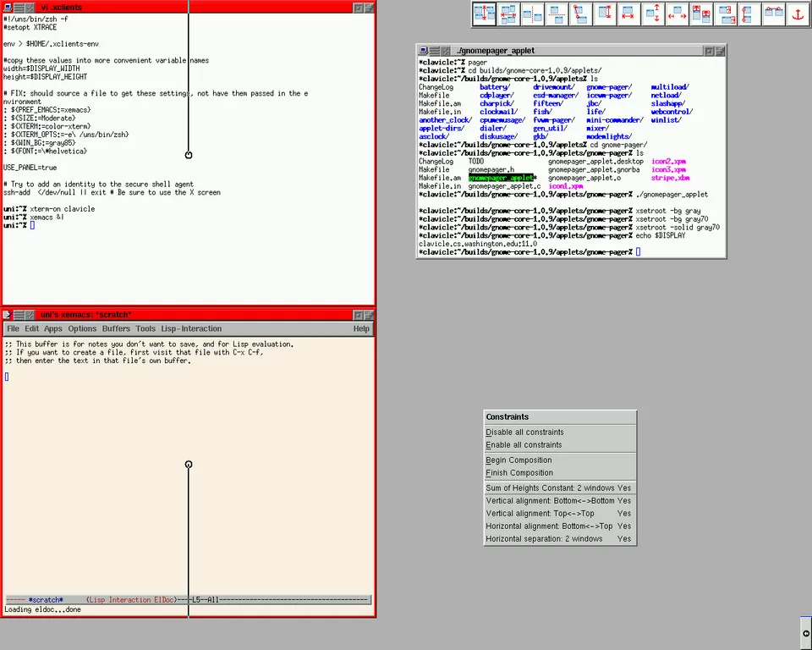The height and width of the screenshot is (650, 812).
Task: Click the third slash icon in vi .xclients title bar
Action: point(30,8)
